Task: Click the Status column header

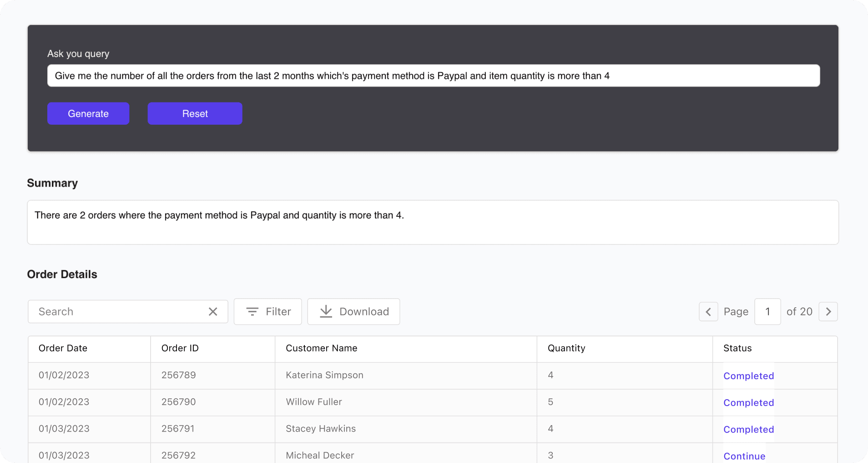Action: (737, 348)
